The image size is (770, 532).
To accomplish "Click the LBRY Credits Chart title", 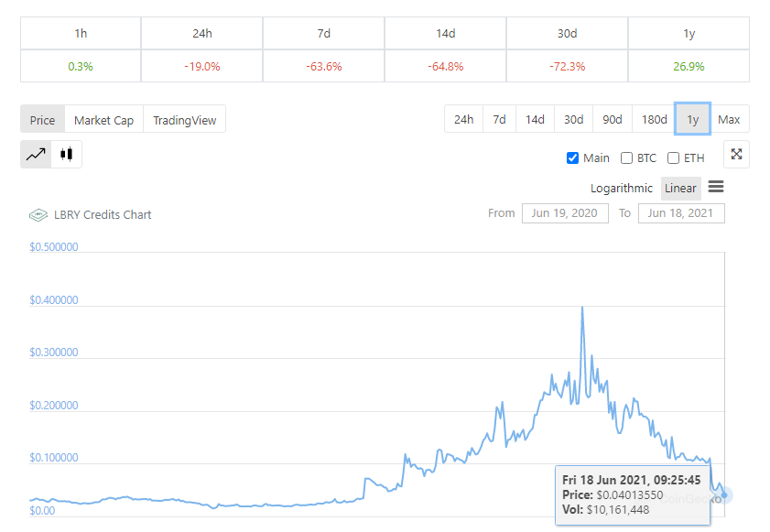I will click(103, 215).
